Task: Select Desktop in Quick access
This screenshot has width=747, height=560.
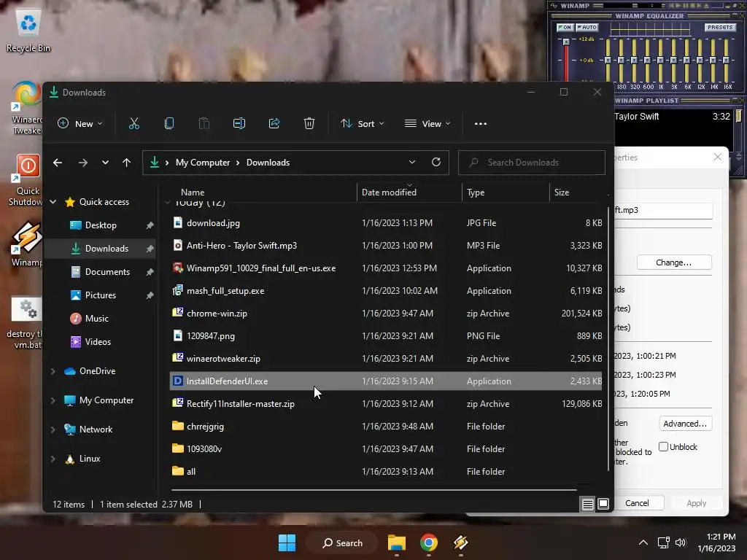Action: pyautogui.click(x=101, y=225)
